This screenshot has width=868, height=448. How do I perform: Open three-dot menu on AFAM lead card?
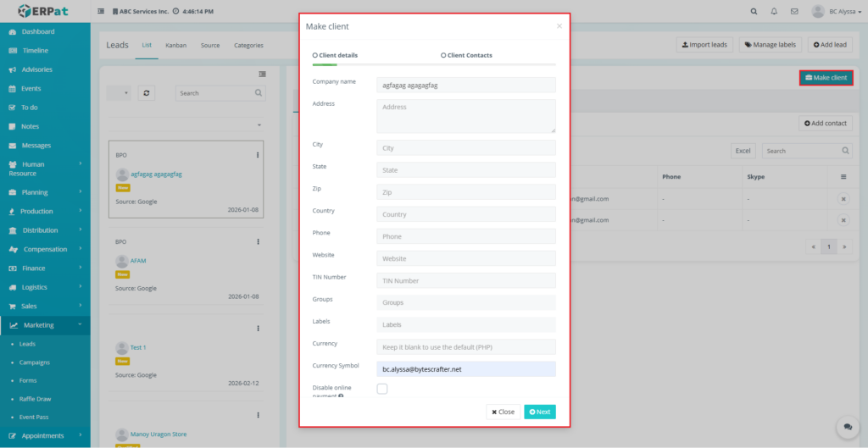click(258, 241)
